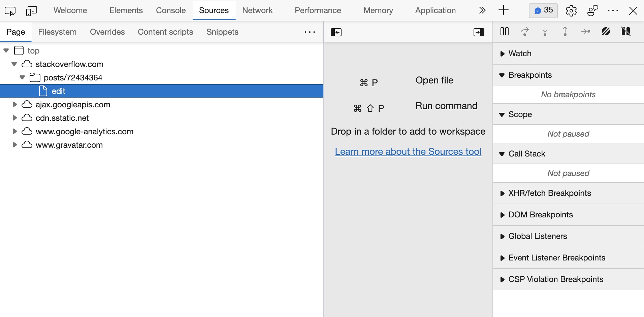Screen dimensions: 644x317
Task: Open the Filesystem navigator tab
Action: point(57,32)
